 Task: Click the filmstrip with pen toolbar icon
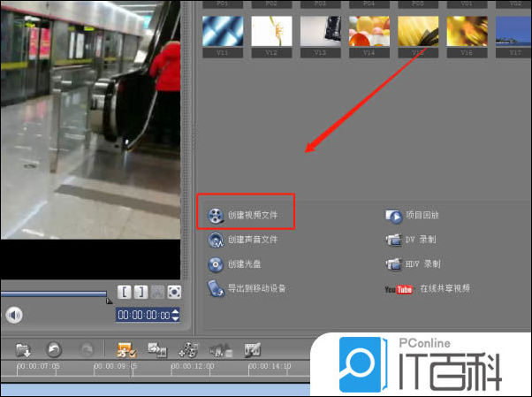click(x=253, y=350)
